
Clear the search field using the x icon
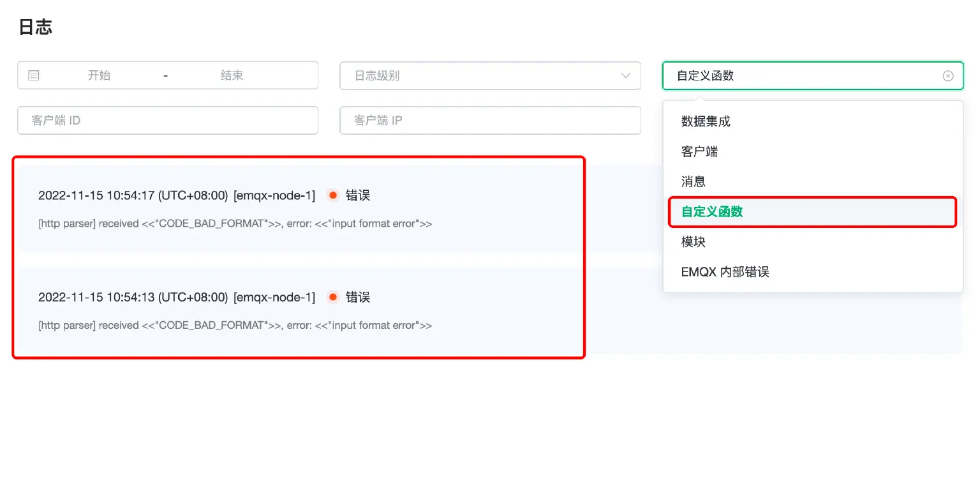point(947,75)
